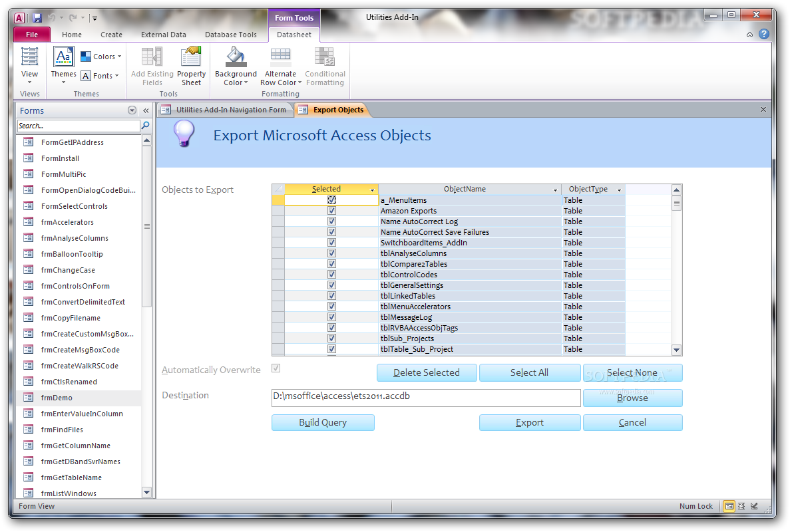Viewport: 790px width, 532px height.
Task: Click the Destination path field
Action: click(426, 397)
